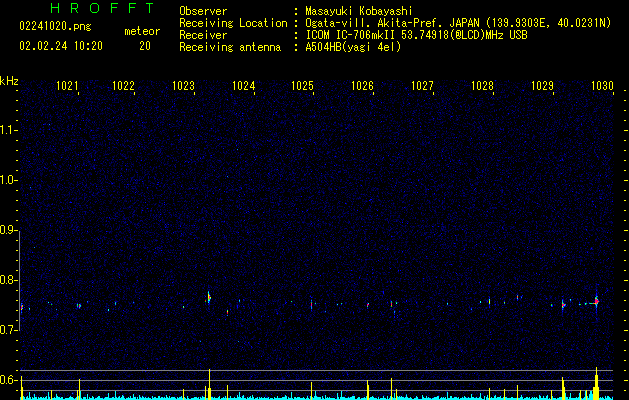Click the HROFFT title text
The image size is (629, 400).
click(x=103, y=8)
